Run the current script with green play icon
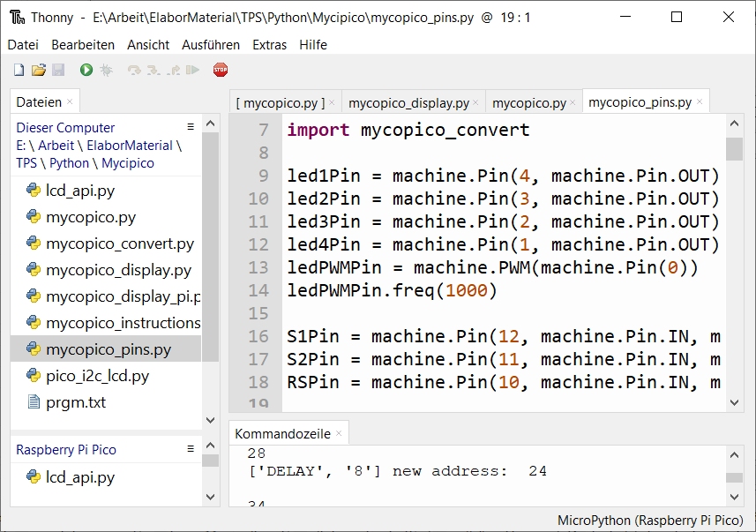 pyautogui.click(x=86, y=70)
